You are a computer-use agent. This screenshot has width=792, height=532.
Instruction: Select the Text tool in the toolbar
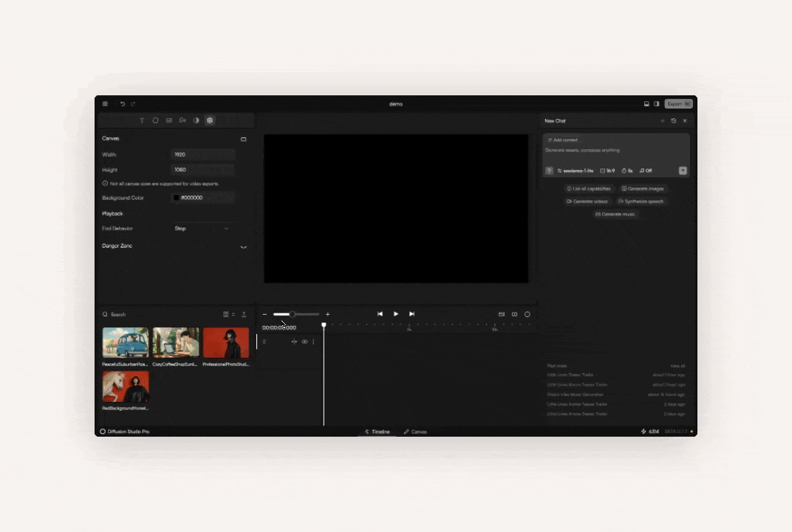[x=142, y=120]
